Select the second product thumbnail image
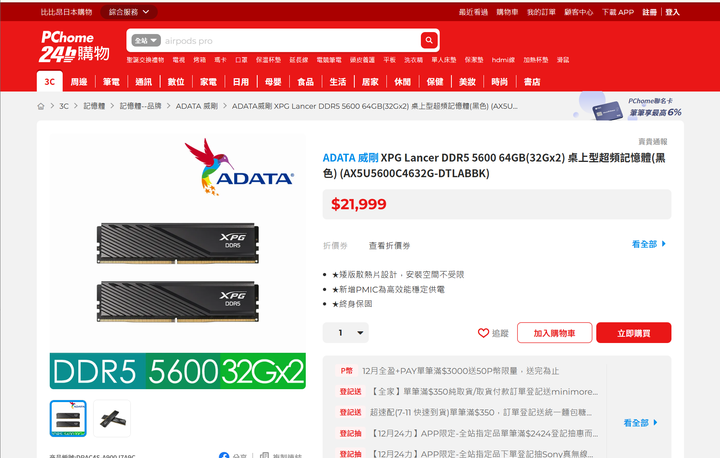 coord(112,418)
